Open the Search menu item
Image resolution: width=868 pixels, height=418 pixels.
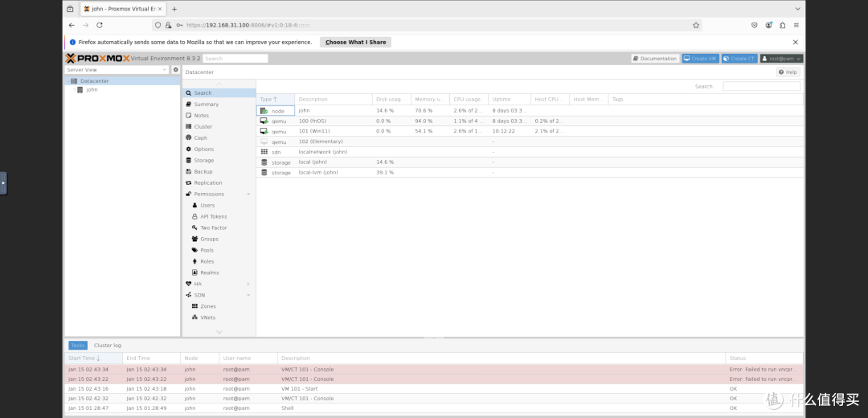coord(219,93)
